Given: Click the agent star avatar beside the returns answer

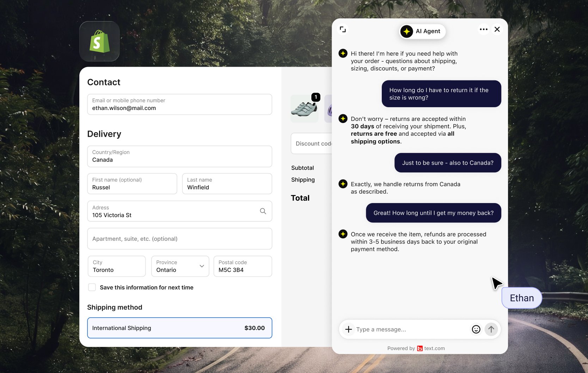Looking at the screenshot, I should coord(343,118).
